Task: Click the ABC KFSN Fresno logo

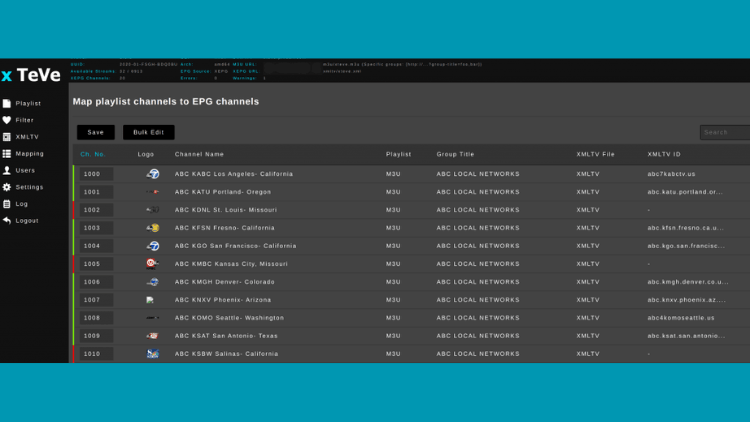Action: tap(153, 228)
